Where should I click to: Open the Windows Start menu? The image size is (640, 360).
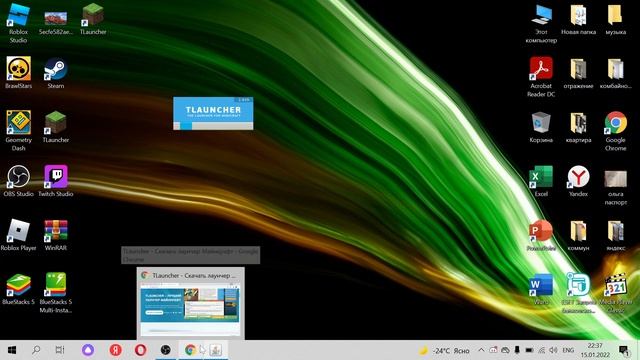coord(12,350)
